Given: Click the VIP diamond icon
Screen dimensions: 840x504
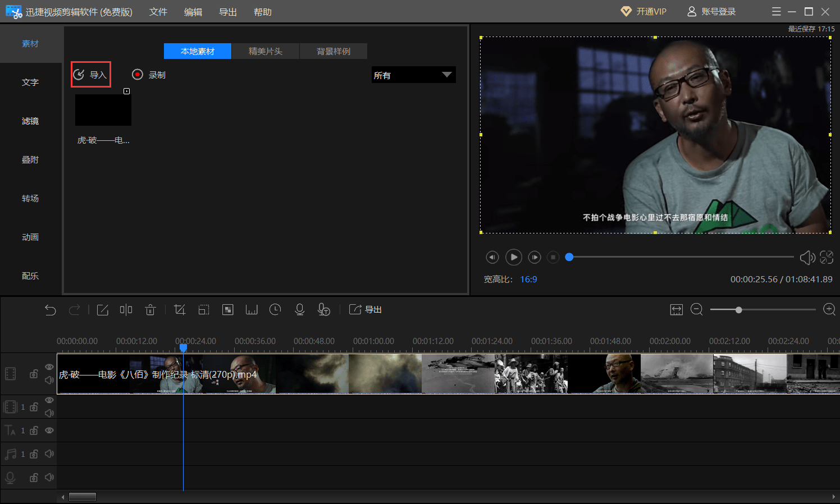Looking at the screenshot, I should click(626, 12).
